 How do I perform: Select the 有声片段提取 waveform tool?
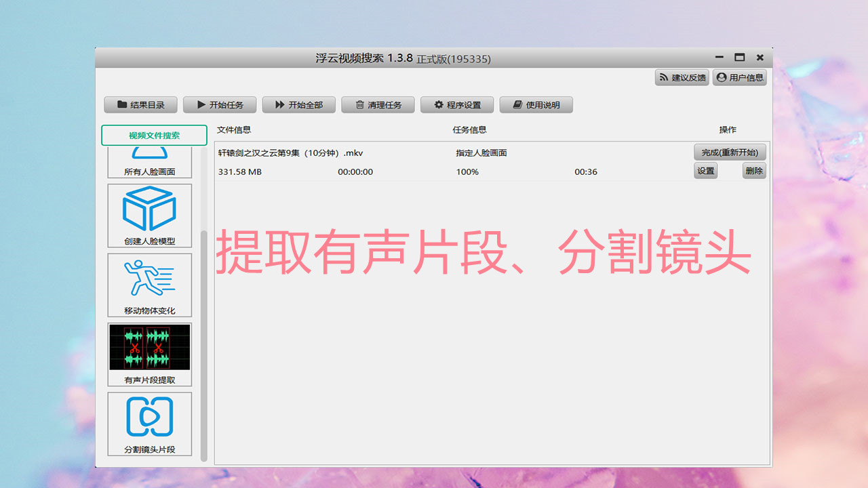pos(149,352)
